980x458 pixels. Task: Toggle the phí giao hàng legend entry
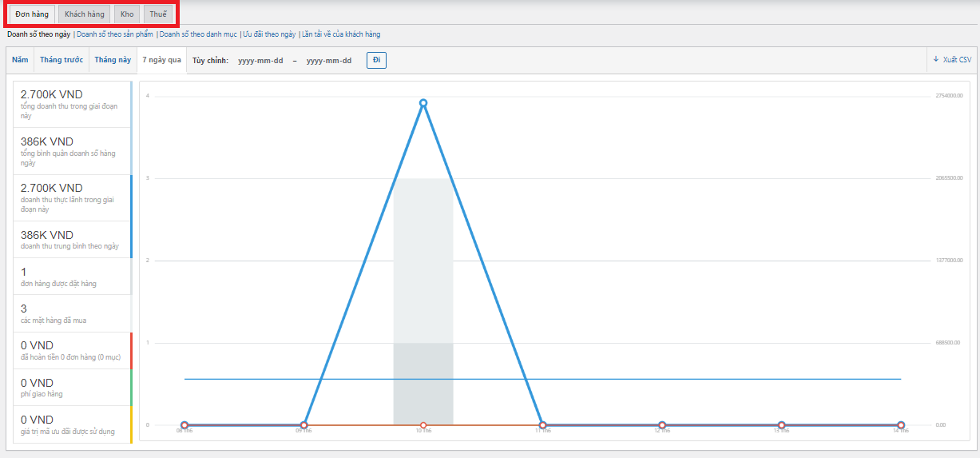click(72, 388)
